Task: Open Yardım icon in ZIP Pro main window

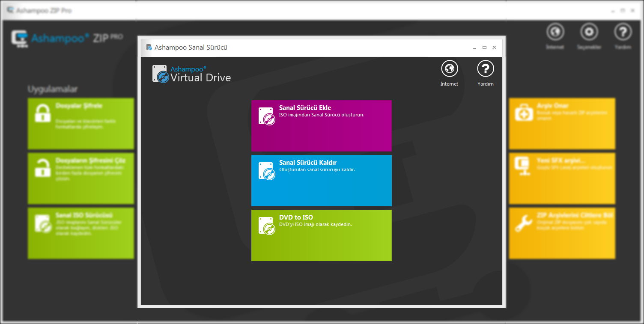Action: point(623,32)
